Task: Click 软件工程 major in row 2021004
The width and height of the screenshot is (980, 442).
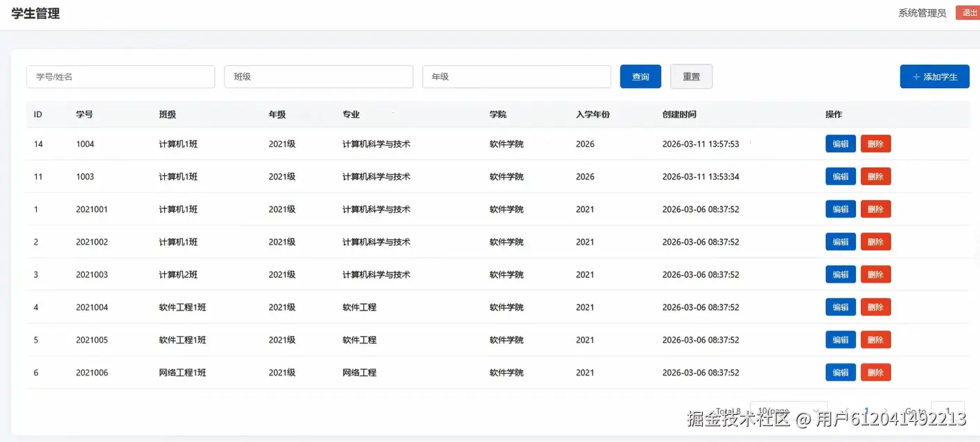Action: click(x=359, y=307)
